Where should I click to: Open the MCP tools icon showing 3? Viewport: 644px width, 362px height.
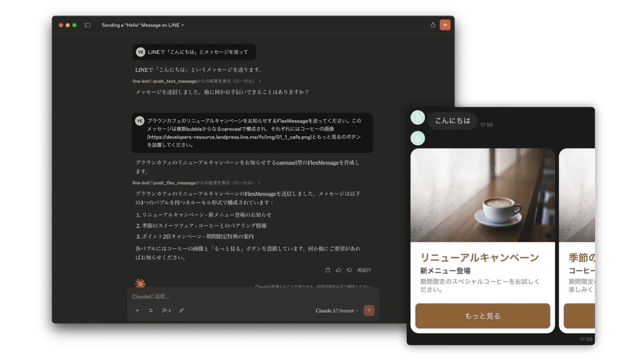[x=167, y=311]
